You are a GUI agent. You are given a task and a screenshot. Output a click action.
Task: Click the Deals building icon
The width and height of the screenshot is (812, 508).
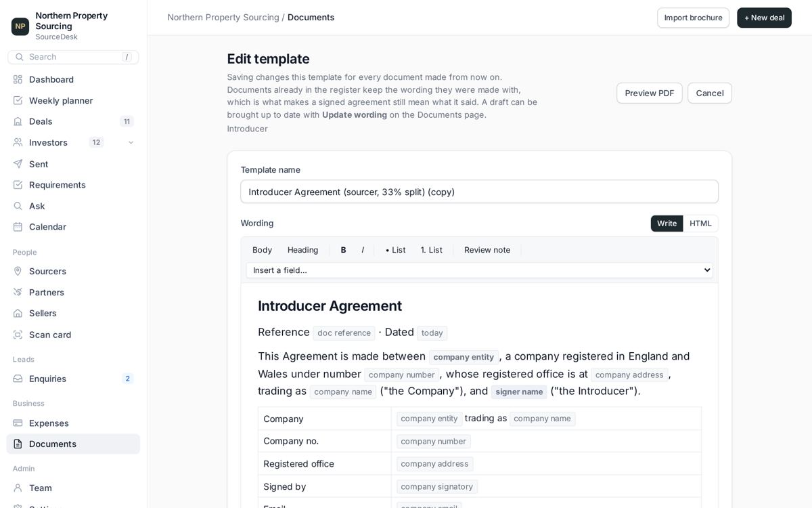(18, 121)
